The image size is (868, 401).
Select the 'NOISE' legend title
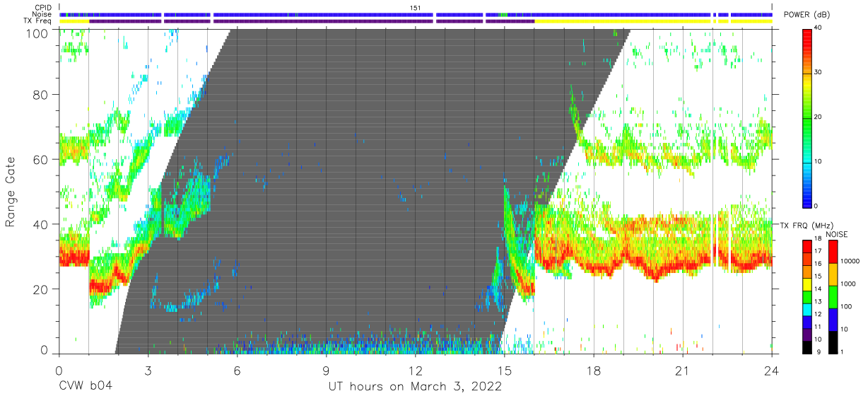click(837, 233)
